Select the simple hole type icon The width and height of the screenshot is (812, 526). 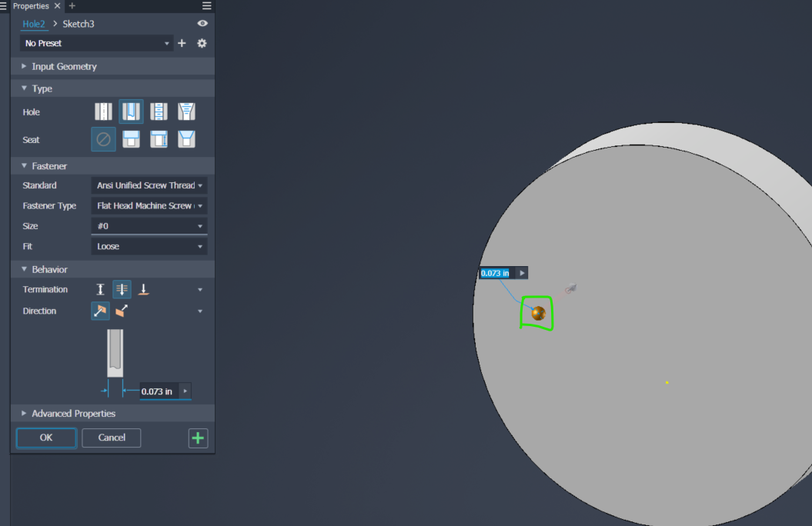103,112
